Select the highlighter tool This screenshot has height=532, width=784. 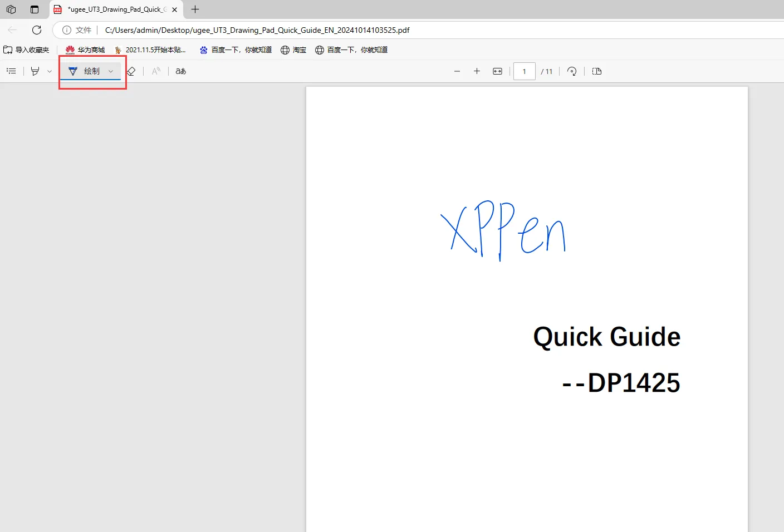click(x=35, y=71)
